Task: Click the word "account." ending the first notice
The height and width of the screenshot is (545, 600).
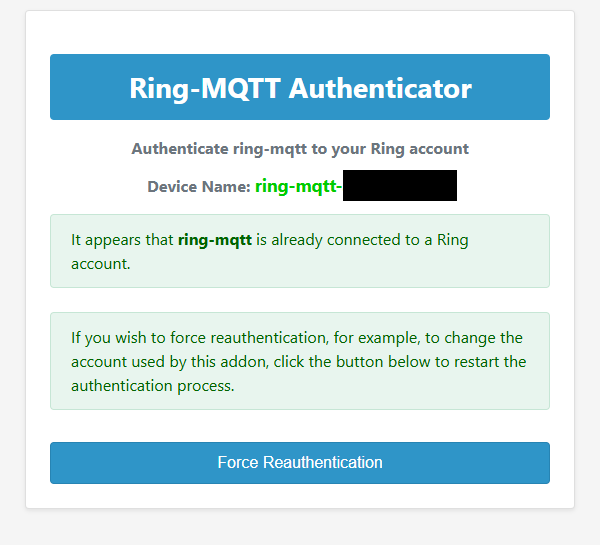Action: 100,264
